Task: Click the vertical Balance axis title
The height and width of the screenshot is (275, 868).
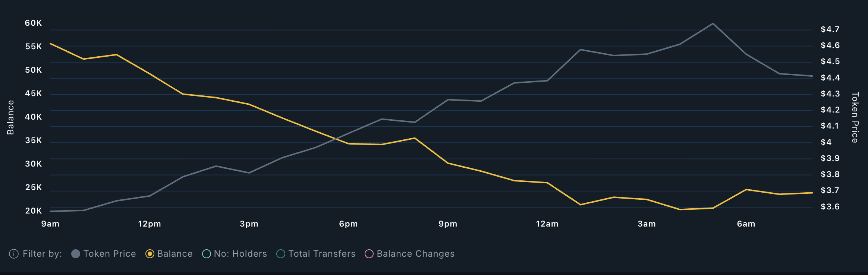Action: click(x=10, y=117)
